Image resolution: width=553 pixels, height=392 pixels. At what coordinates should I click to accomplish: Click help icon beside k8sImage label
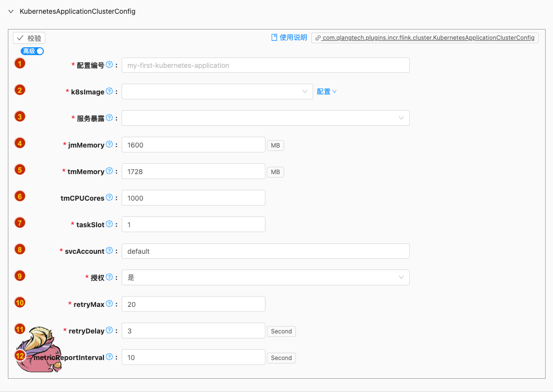click(x=109, y=91)
